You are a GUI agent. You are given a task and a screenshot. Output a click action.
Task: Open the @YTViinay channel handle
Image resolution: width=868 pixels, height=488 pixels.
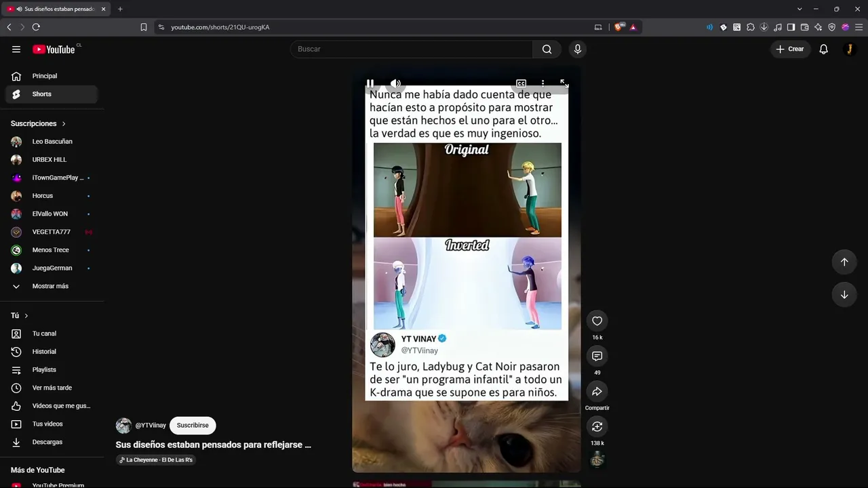151,426
